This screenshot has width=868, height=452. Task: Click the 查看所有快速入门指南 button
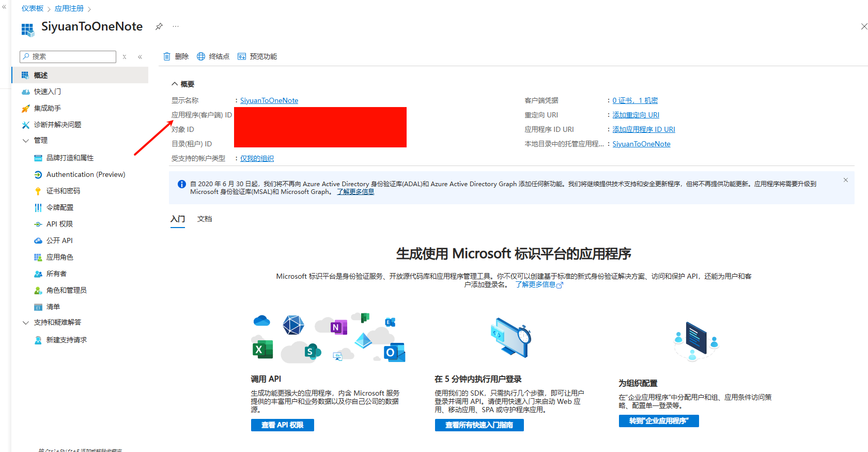pos(479,425)
